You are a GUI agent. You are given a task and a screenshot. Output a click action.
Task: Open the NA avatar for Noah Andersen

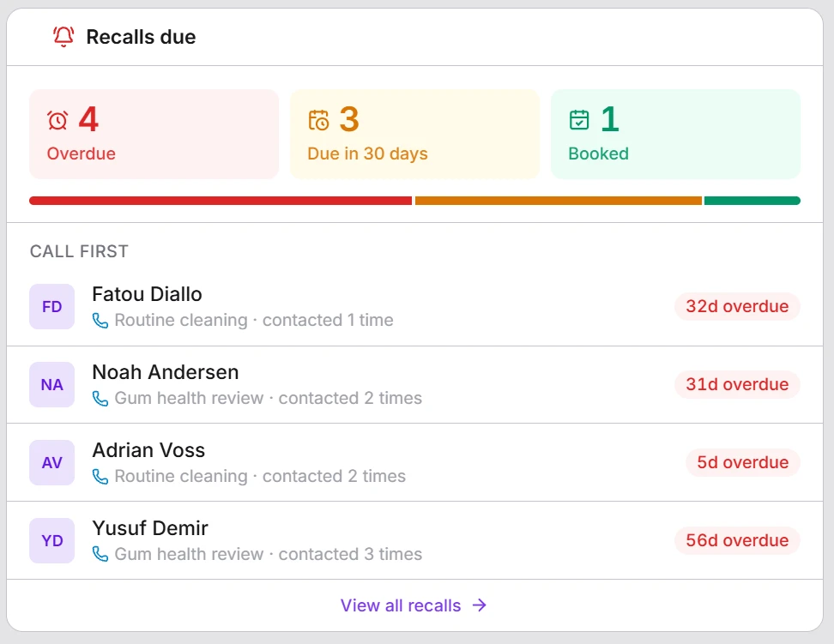click(52, 384)
